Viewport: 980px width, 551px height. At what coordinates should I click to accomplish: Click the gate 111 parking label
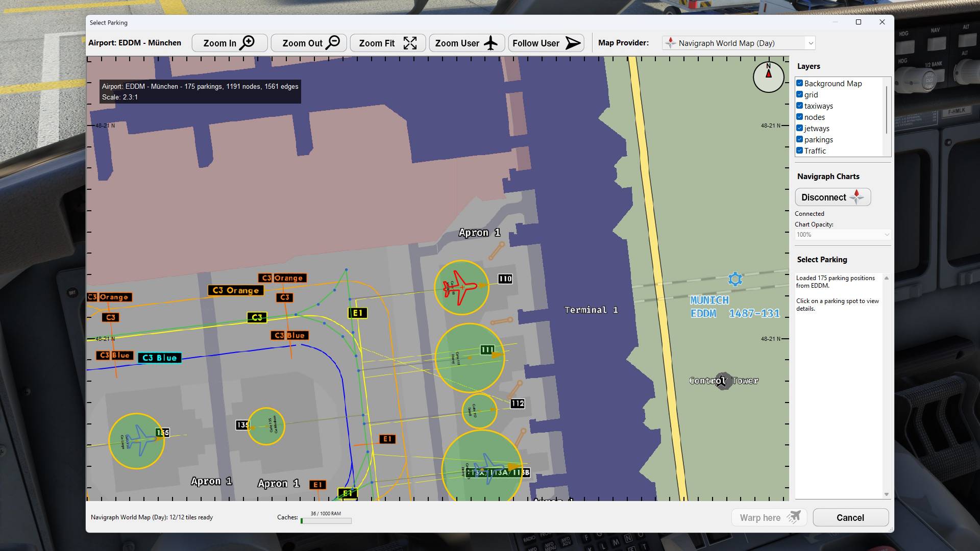(487, 350)
